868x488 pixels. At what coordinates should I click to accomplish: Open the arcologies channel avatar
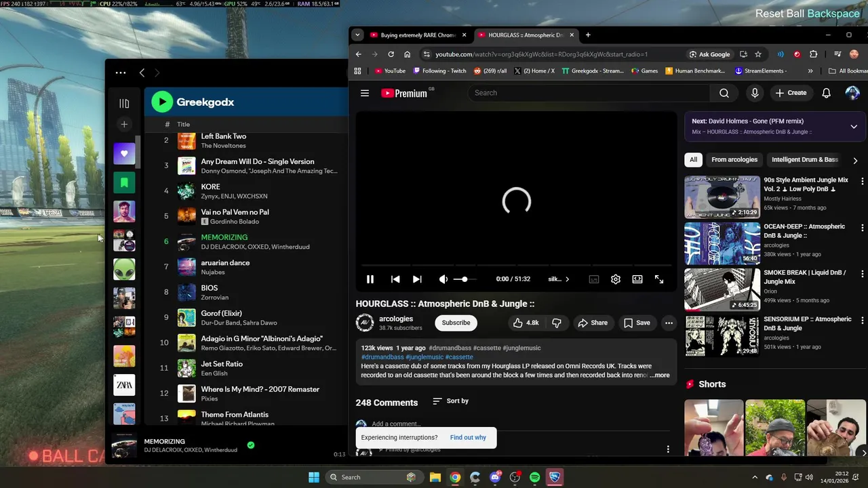365,323
